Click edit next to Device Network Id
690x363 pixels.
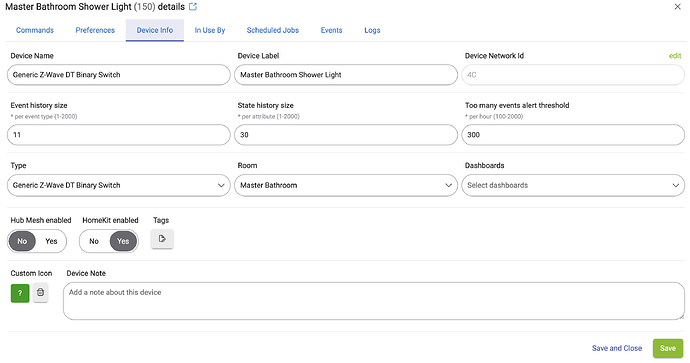[x=675, y=55]
